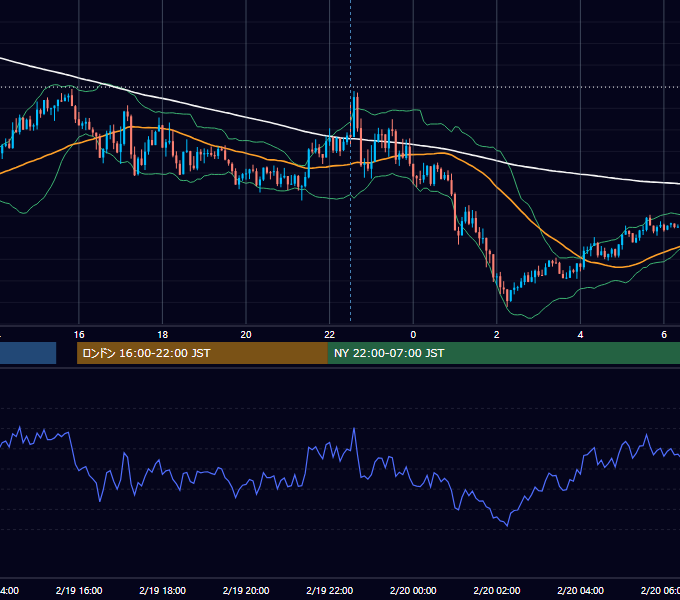The height and width of the screenshot is (600, 680).
Task: Click the 16 hour label on chart axis
Action: pos(79,335)
